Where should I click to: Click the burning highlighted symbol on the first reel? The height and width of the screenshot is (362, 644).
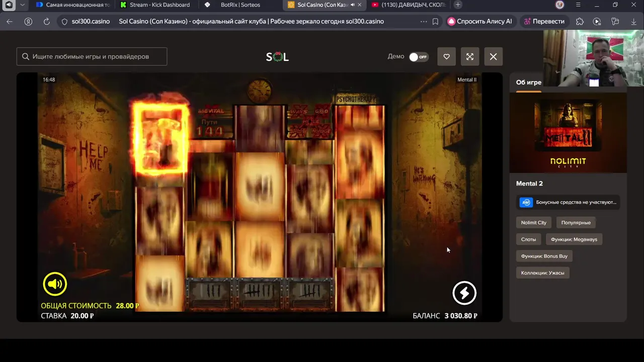tap(159, 139)
